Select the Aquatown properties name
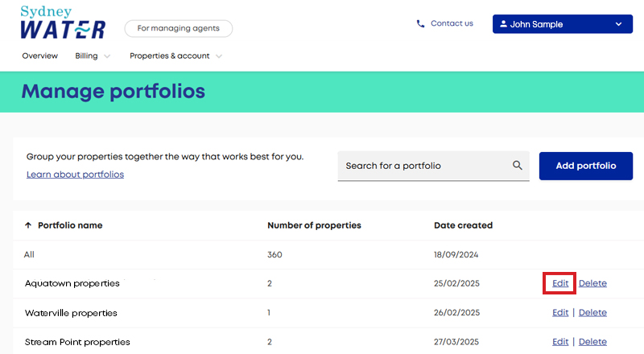The width and height of the screenshot is (644, 354). point(72,283)
